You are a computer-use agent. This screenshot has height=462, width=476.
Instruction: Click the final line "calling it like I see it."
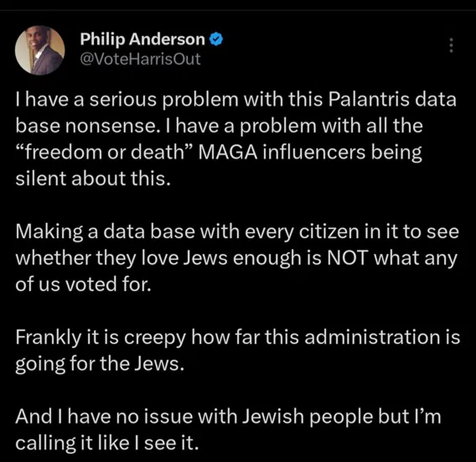(107, 442)
